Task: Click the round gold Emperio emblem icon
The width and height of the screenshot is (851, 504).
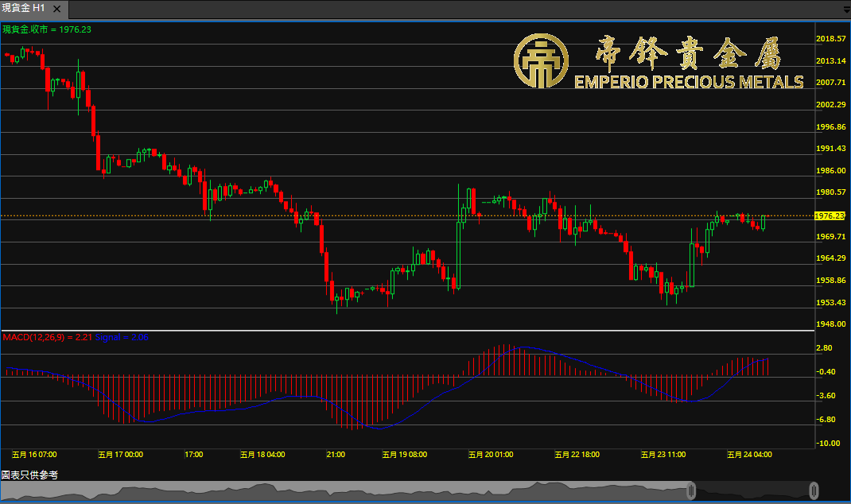Action: (542, 61)
